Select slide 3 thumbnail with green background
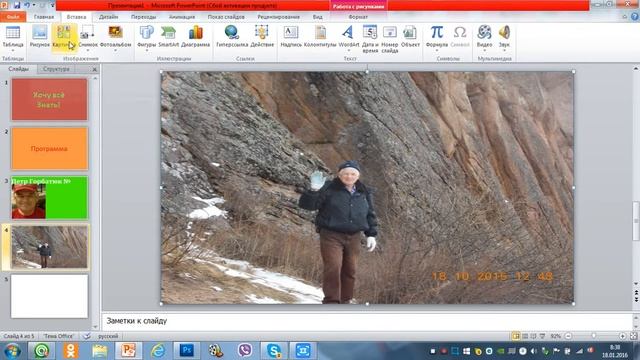The image size is (640, 360). click(49, 198)
